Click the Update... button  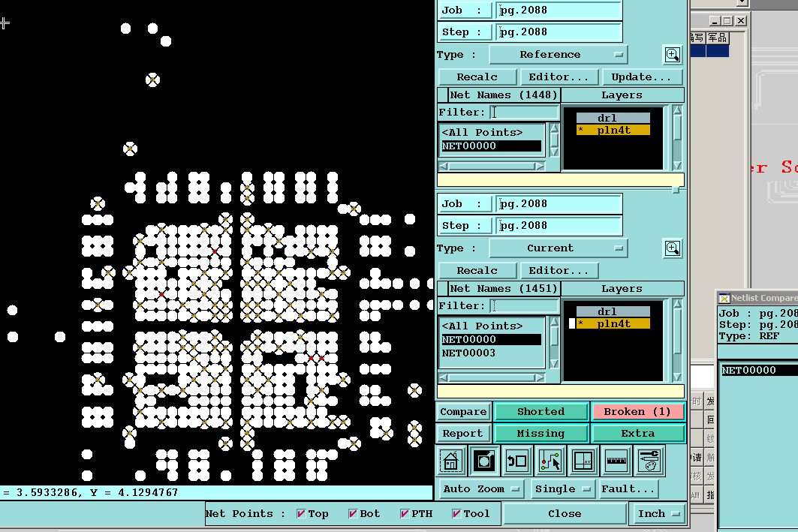point(641,77)
